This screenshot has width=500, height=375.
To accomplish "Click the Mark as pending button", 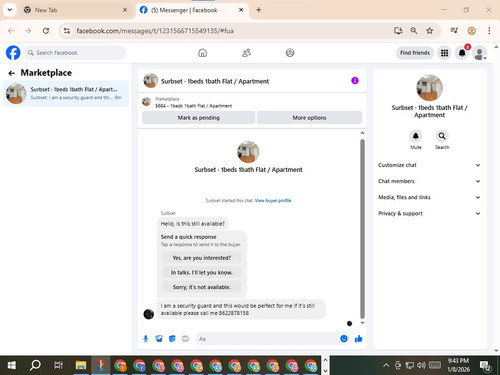I will (199, 118).
